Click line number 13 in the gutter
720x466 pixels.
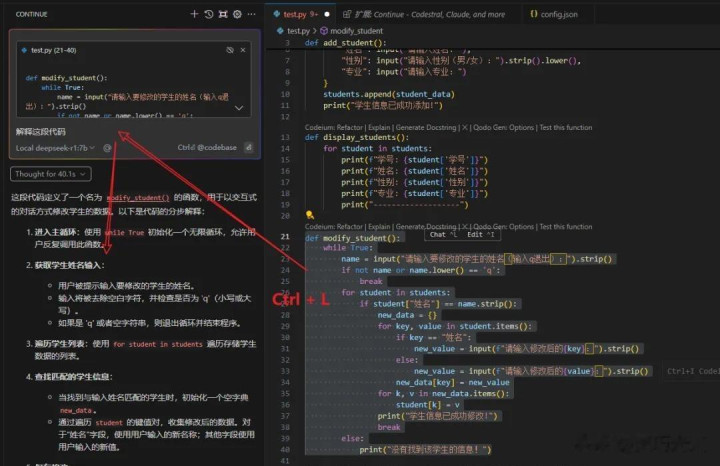pos(285,137)
